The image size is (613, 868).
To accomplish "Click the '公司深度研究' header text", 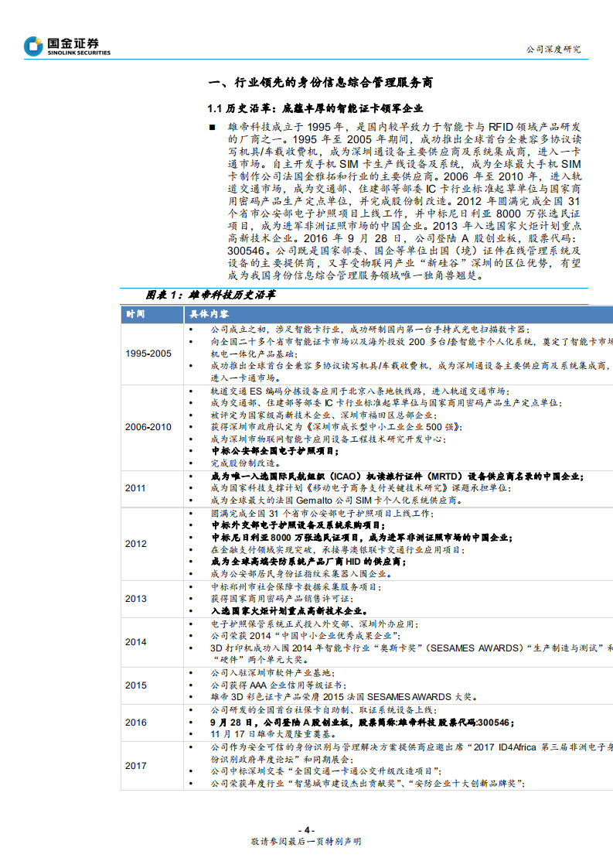I will 553,50.
